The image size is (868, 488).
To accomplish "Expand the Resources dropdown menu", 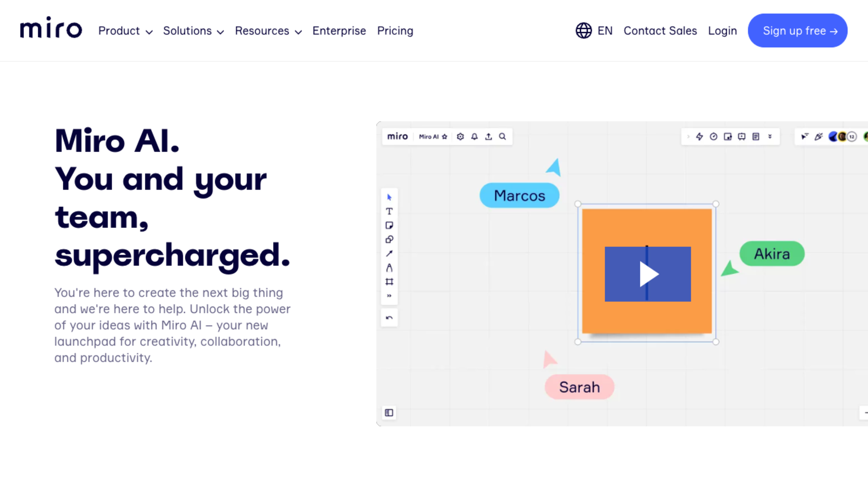I will [x=268, y=31].
